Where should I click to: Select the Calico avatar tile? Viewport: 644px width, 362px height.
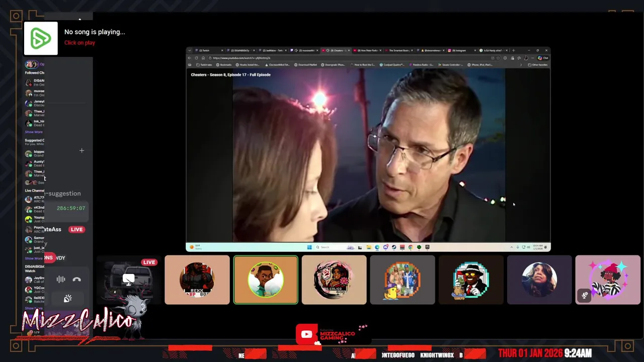pos(334,280)
